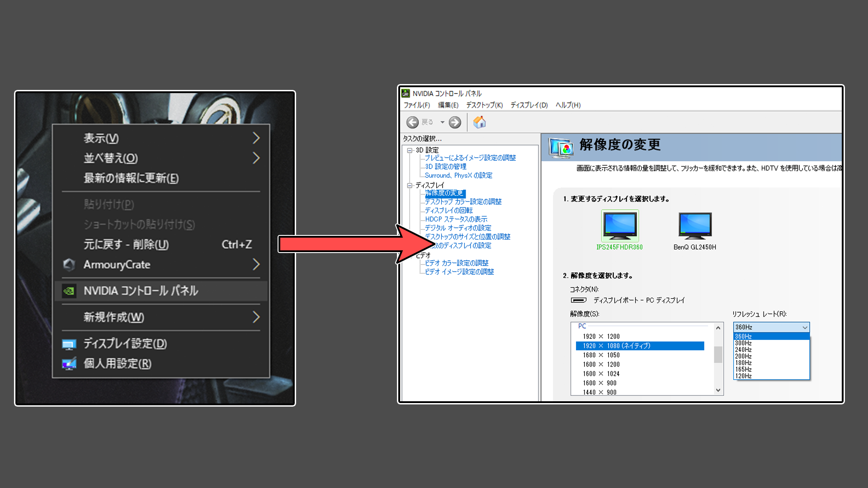Click display settings monitor icon
The image size is (868, 488).
click(x=69, y=344)
